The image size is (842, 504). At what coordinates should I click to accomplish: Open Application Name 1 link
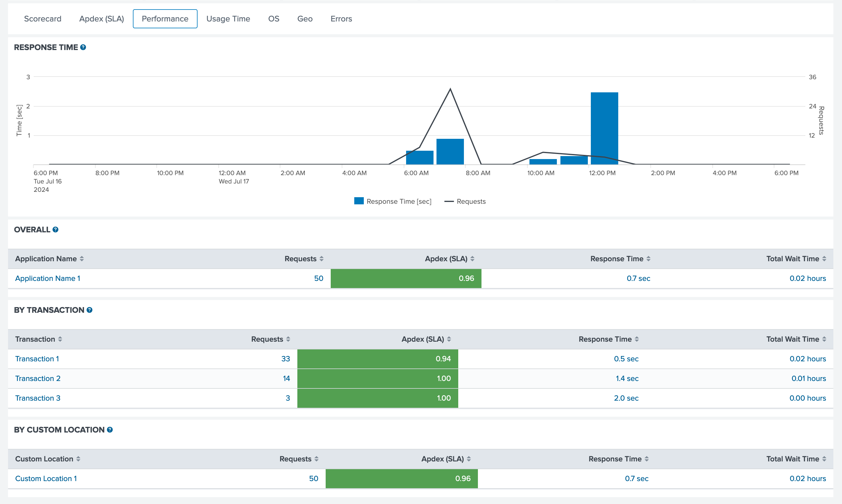48,279
